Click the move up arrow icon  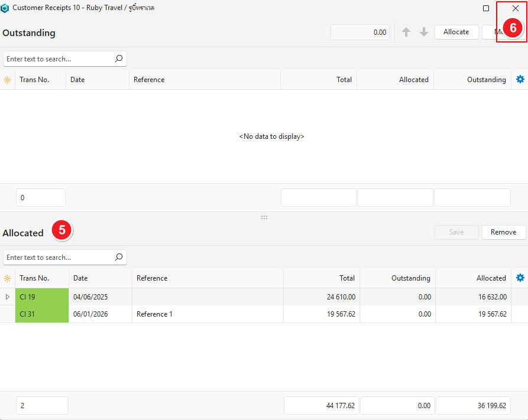406,32
